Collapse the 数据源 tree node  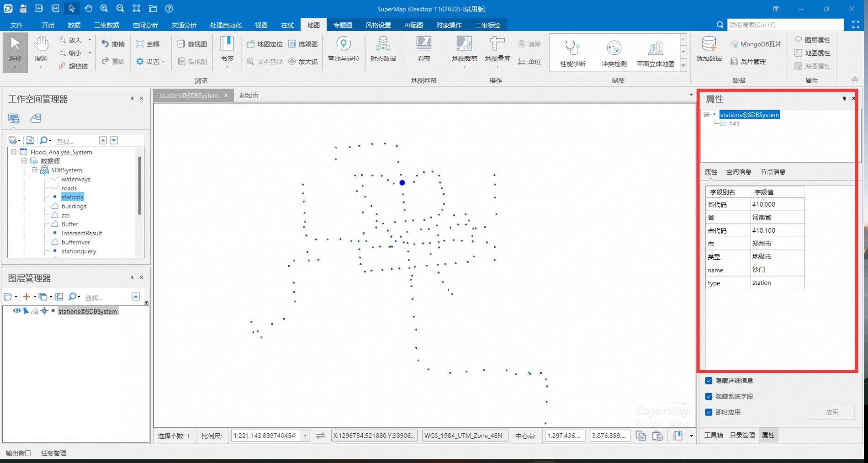[24, 161]
